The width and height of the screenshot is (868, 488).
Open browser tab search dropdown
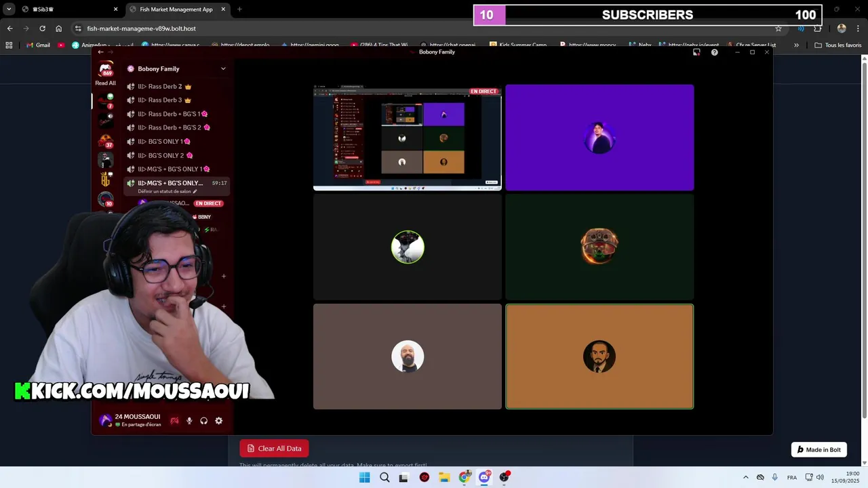9,9
